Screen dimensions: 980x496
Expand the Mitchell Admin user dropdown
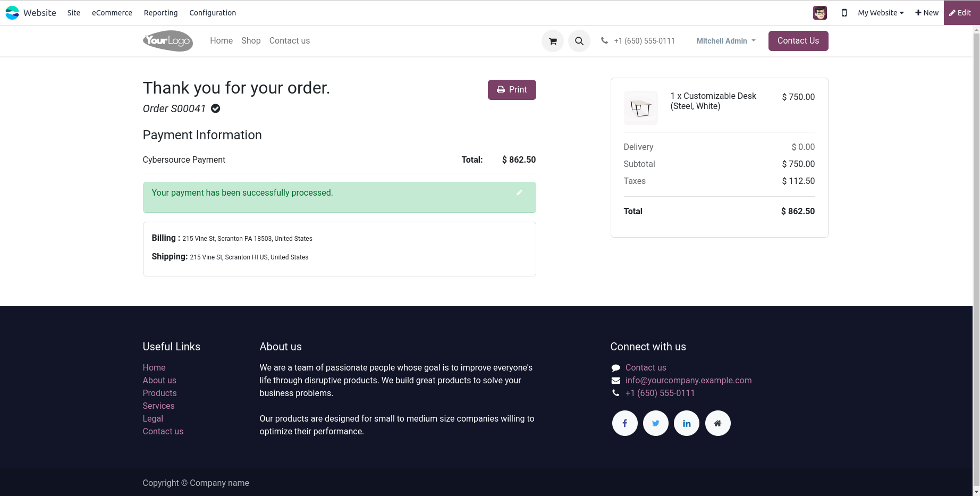(726, 41)
